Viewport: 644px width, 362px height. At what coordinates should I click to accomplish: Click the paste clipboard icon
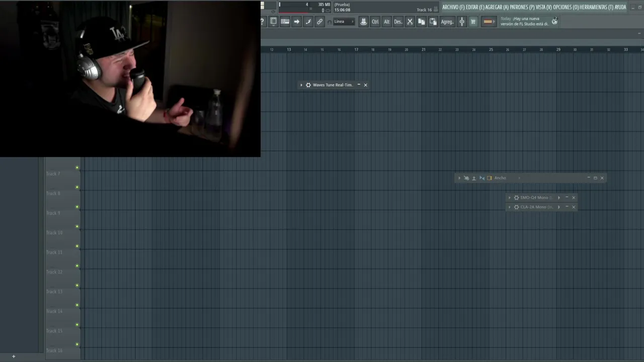tap(433, 22)
